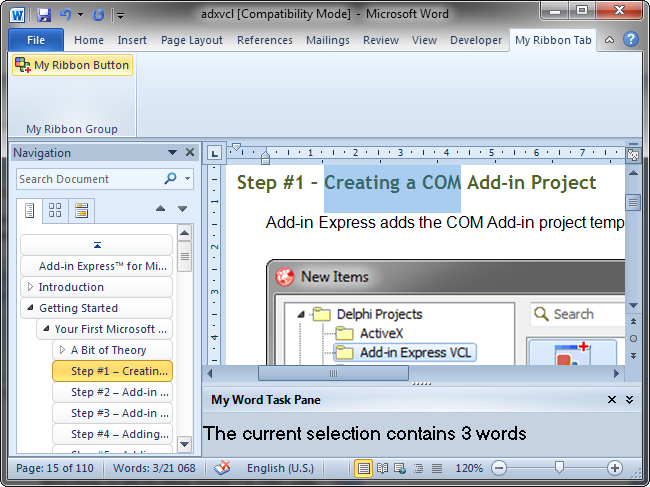650x487 pixels.
Task: Click the search magnifier in Navigation pane
Action: 170,179
